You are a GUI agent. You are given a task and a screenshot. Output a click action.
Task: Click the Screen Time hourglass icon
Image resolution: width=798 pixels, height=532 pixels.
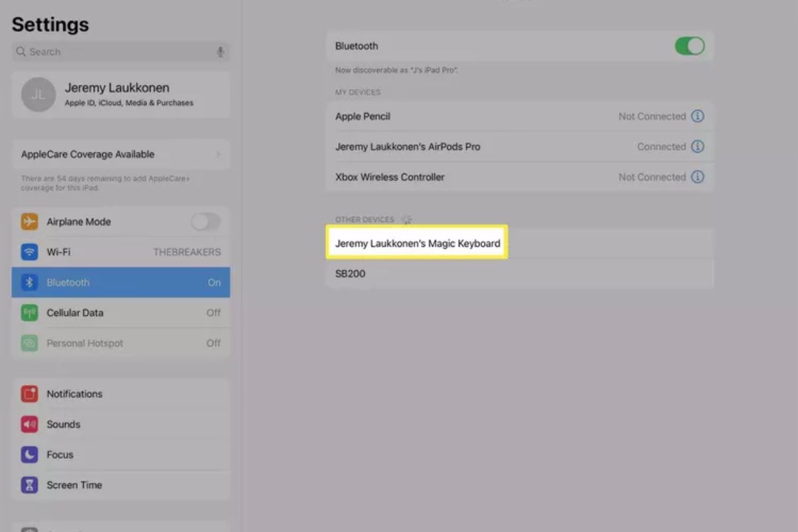point(29,485)
